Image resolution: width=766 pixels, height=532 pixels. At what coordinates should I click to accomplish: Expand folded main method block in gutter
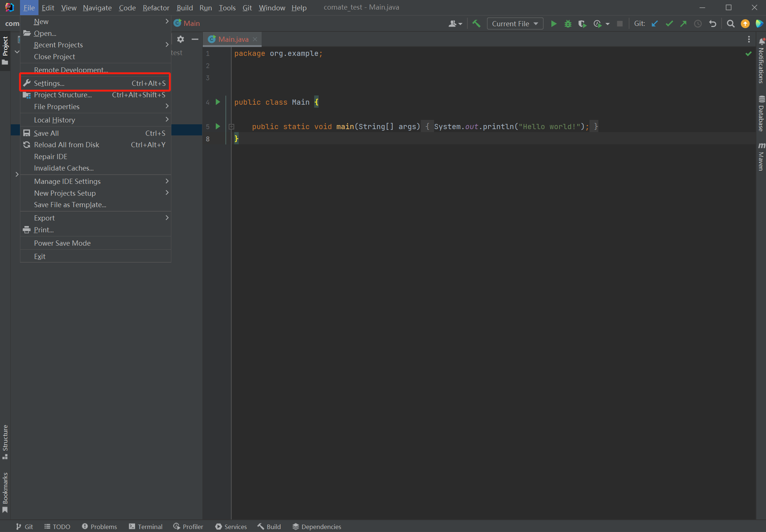[x=232, y=127]
